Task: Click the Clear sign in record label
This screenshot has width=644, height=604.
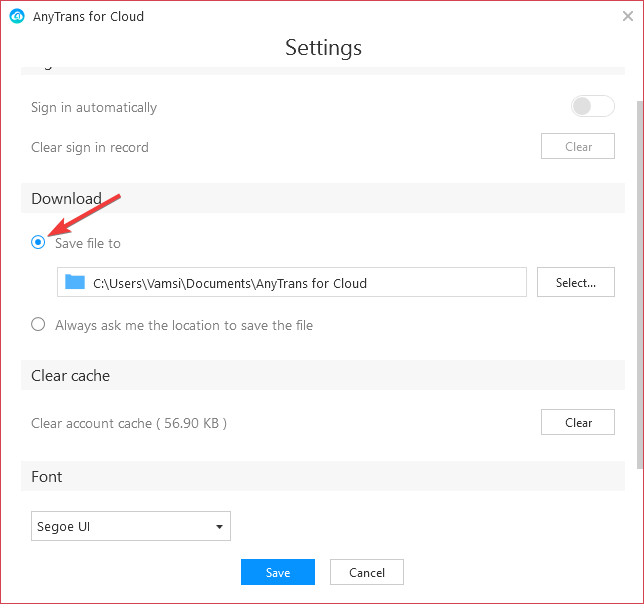Action: point(90,147)
